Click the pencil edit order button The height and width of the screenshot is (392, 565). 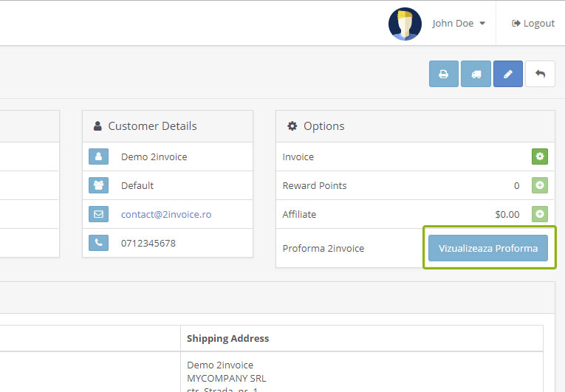[x=508, y=74]
